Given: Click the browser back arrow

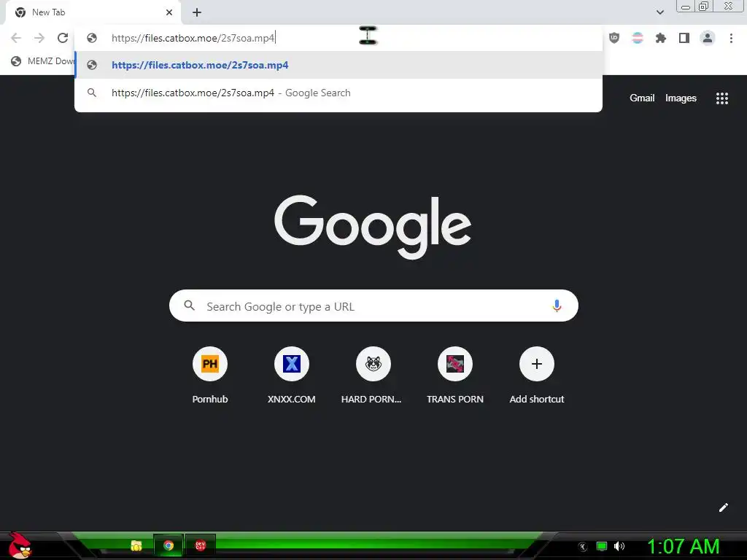Looking at the screenshot, I should (16, 38).
